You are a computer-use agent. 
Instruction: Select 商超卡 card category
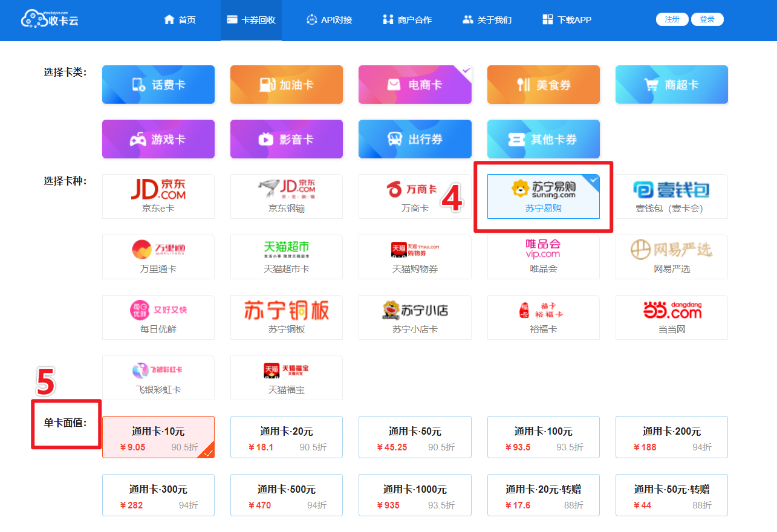tap(672, 85)
